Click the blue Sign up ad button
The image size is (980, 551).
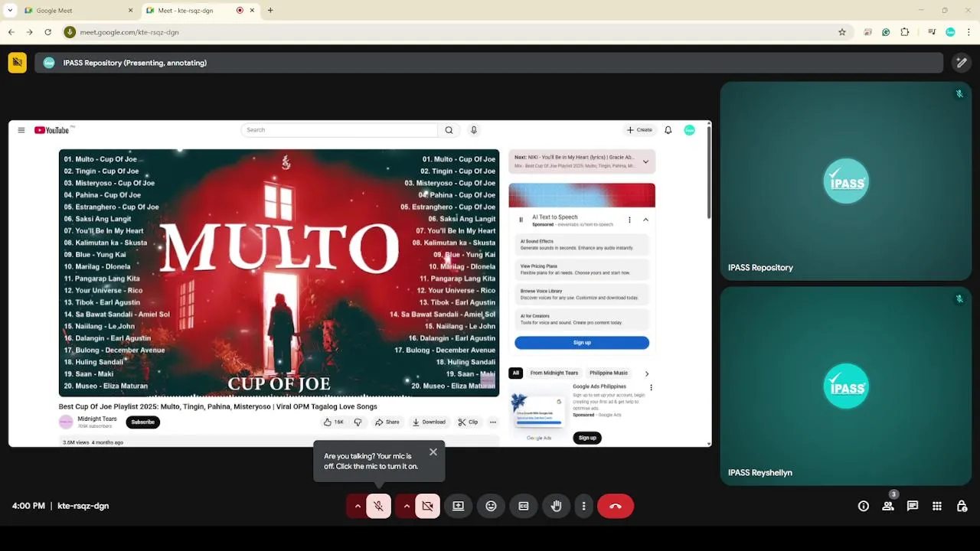click(582, 343)
